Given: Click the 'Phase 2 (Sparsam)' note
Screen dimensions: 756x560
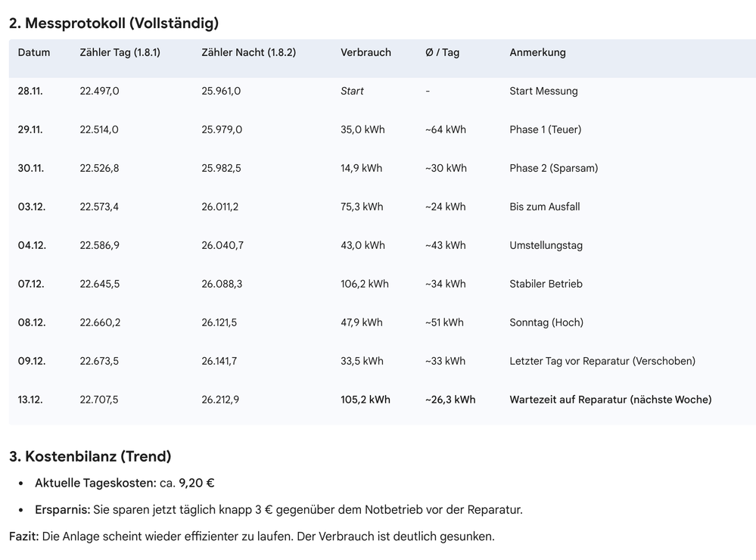Looking at the screenshot, I should (x=553, y=168).
